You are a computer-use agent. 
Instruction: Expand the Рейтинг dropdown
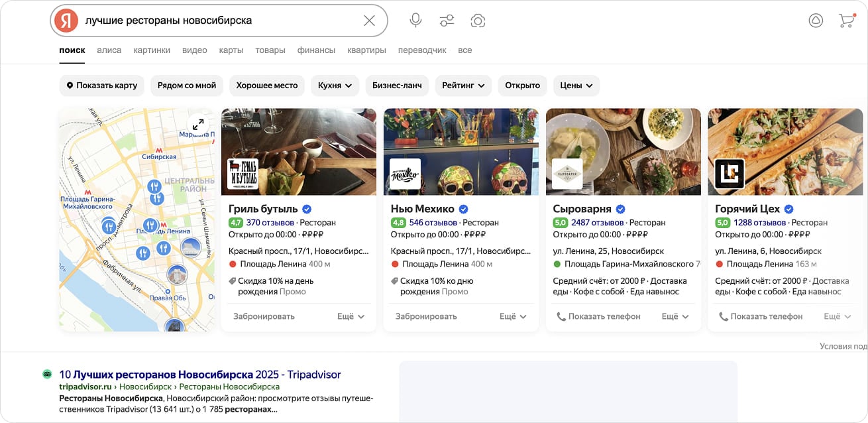click(x=462, y=86)
